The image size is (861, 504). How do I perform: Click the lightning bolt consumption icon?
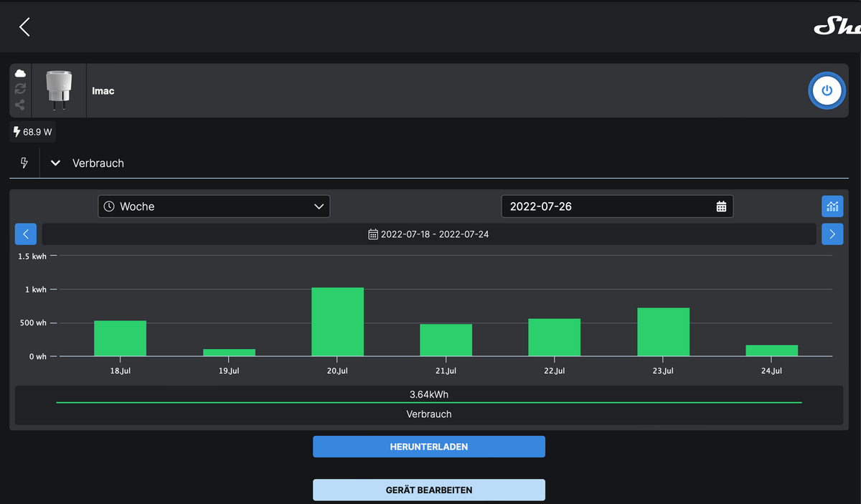24,163
